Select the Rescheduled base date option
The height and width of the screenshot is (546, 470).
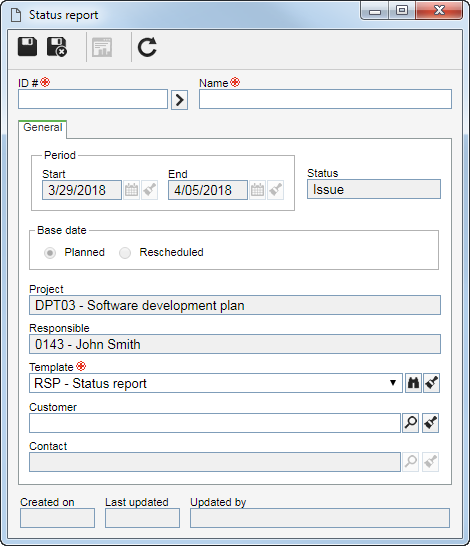[x=125, y=253]
